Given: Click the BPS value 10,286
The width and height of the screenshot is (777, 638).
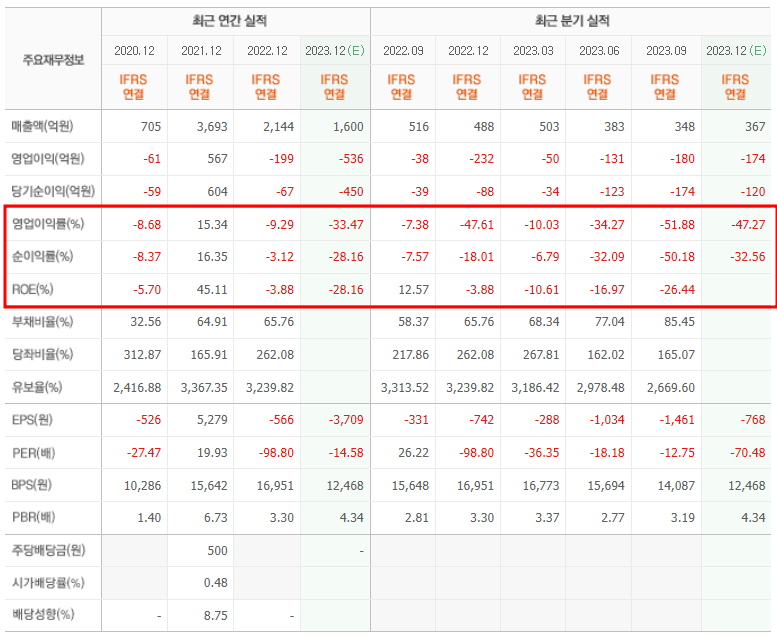Looking at the screenshot, I should [142, 486].
